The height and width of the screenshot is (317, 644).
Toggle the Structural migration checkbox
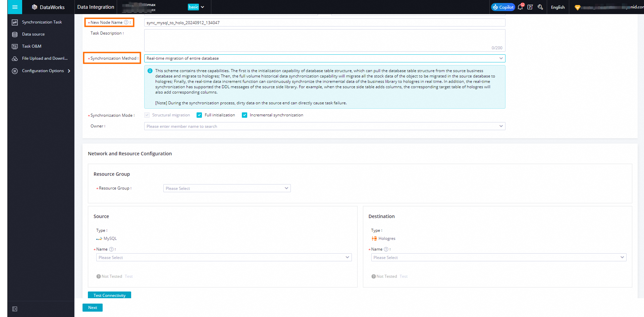(x=147, y=115)
